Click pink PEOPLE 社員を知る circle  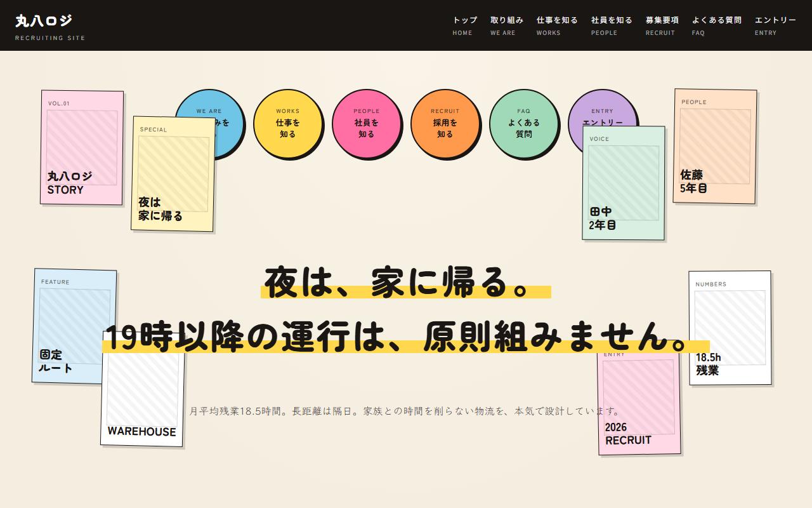(367, 124)
